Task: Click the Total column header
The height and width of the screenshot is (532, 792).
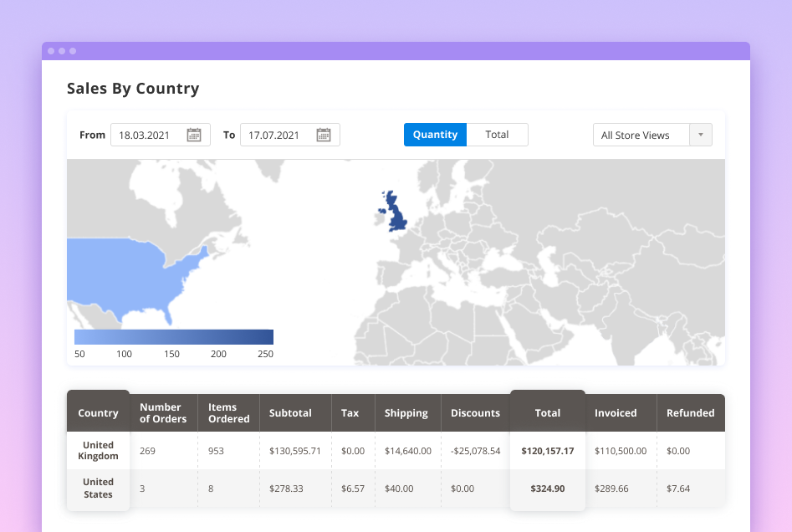Action: point(547,413)
